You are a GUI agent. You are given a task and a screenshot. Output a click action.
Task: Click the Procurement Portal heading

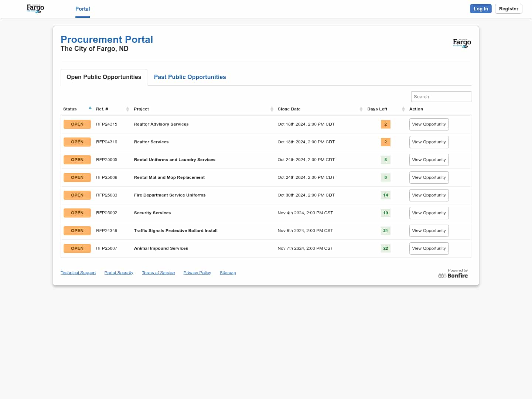point(107,40)
